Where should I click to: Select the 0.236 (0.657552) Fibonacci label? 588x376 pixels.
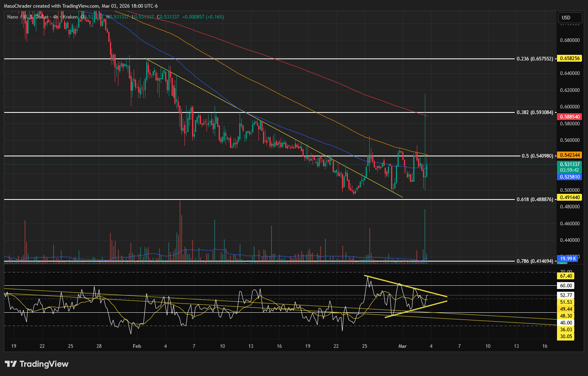tap(535, 59)
